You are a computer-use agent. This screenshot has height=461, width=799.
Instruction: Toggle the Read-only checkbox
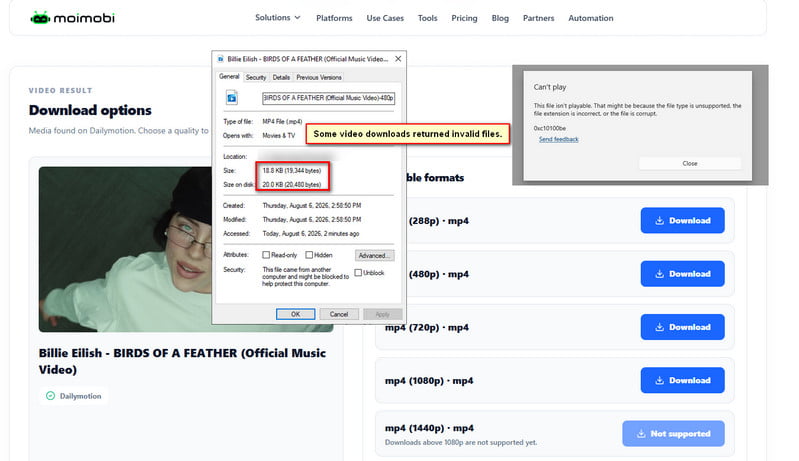coord(265,255)
